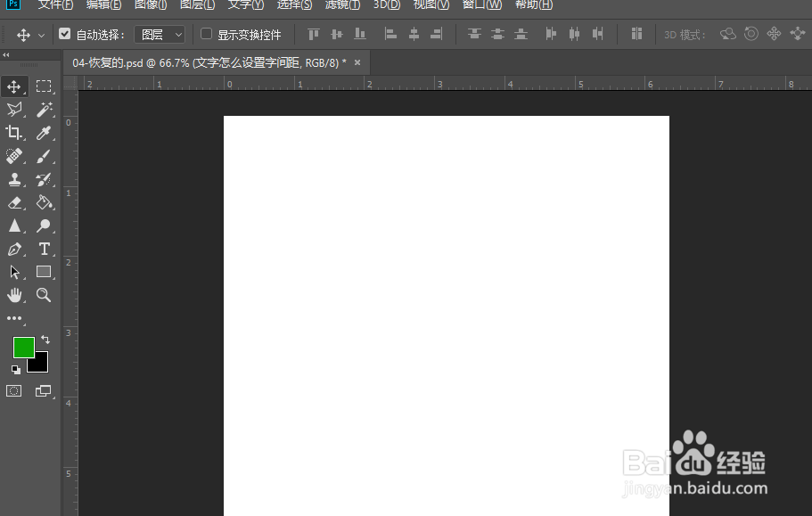Open the 窗口(W) menu
This screenshot has width=812, height=516.
pos(482,4)
